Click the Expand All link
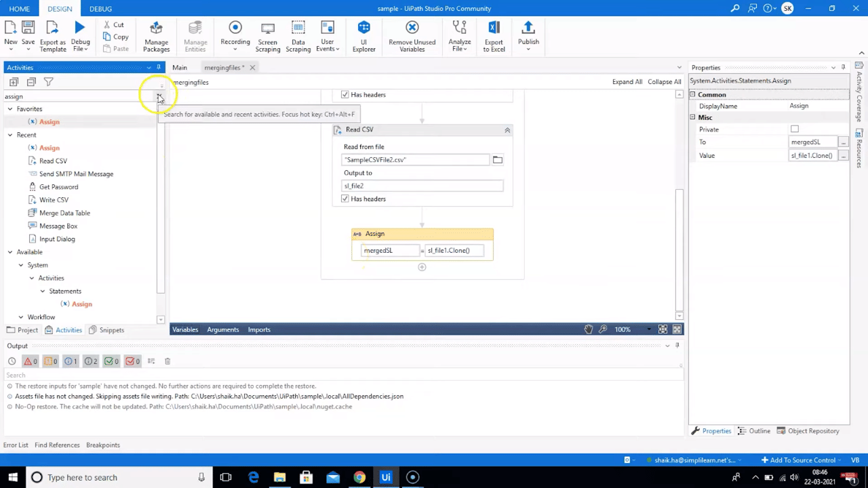The height and width of the screenshot is (488, 868). click(627, 82)
